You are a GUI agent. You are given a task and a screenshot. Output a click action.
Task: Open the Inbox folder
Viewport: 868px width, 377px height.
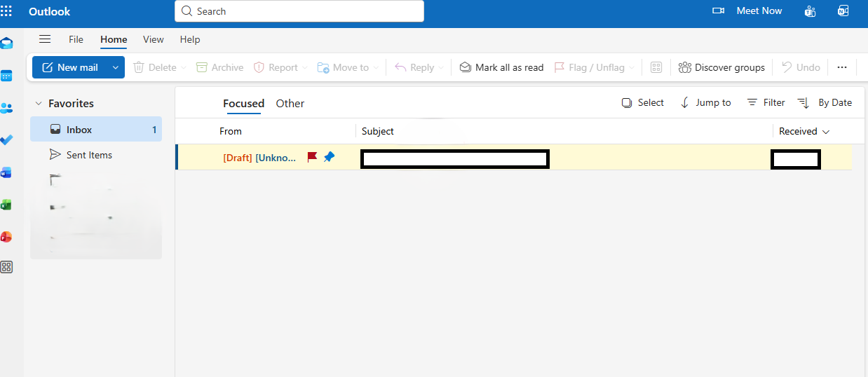click(96, 129)
